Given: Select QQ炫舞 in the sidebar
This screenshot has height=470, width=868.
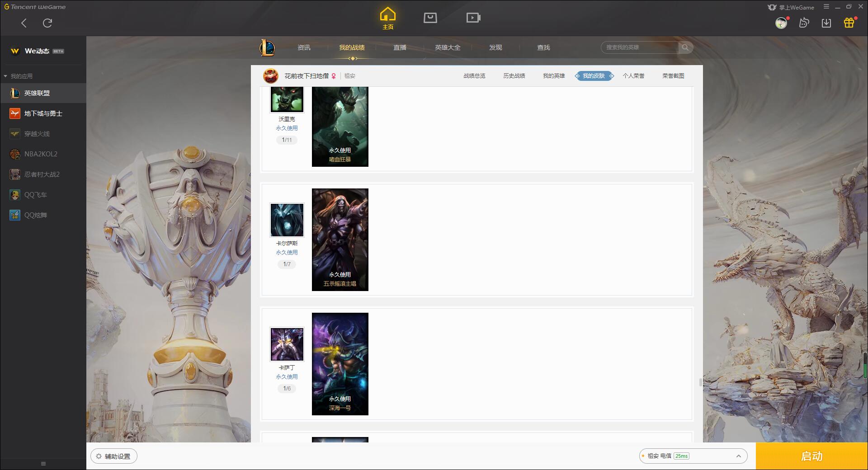Looking at the screenshot, I should point(43,215).
